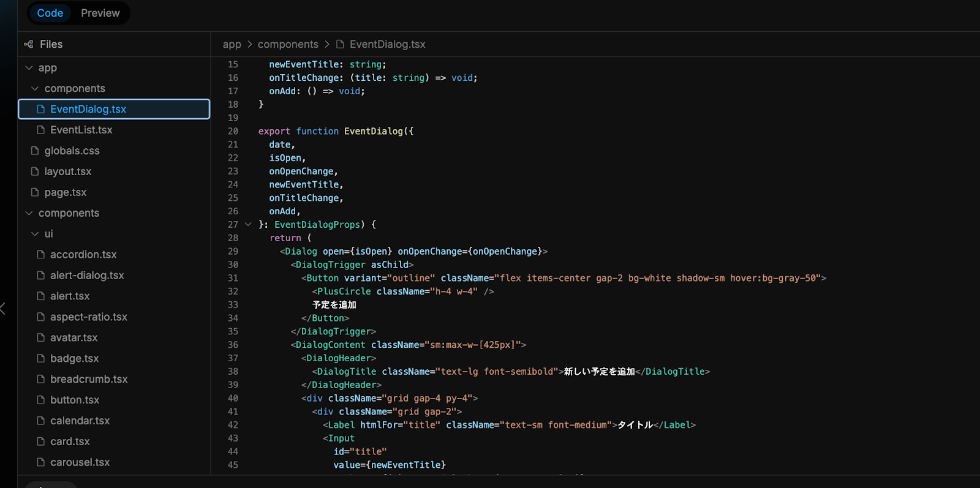Expand the collapsed left side panel arrow
980x488 pixels.
click(x=3, y=309)
